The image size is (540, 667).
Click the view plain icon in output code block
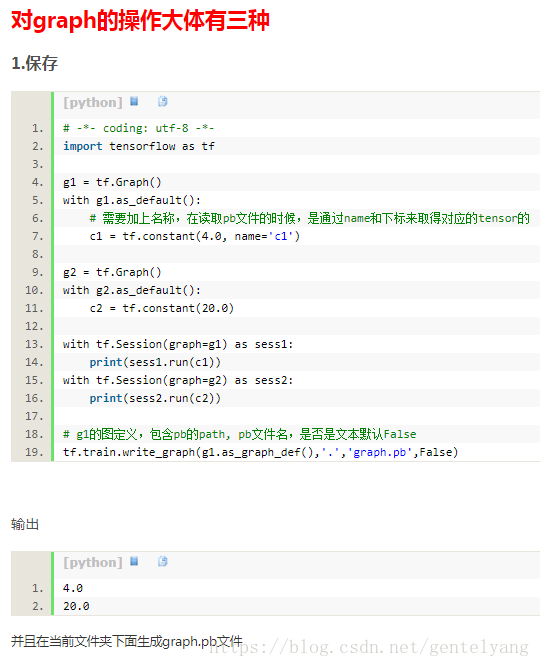(134, 562)
